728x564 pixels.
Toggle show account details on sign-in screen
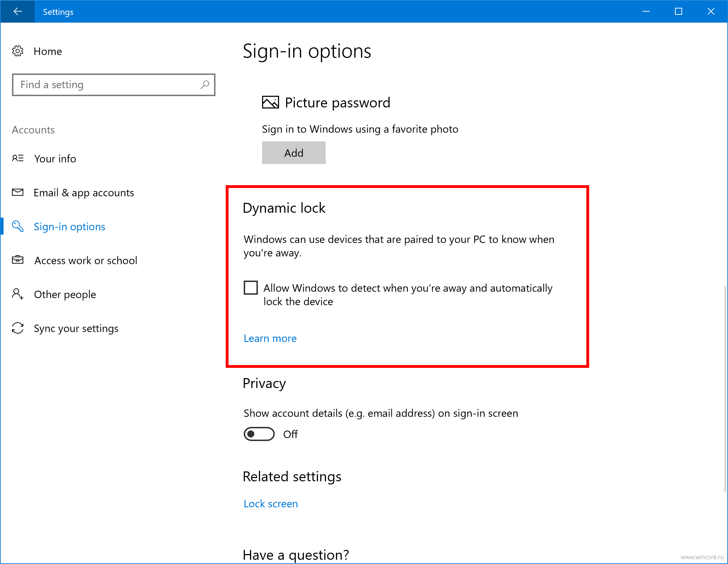click(259, 434)
